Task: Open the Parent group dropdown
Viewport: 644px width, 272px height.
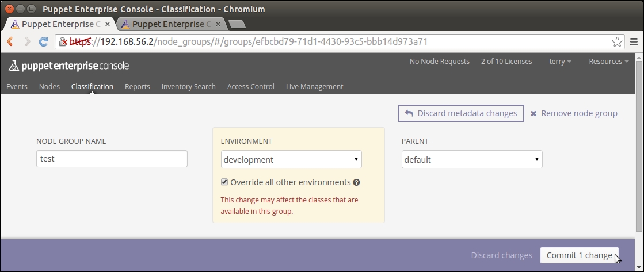Action: [x=471, y=159]
